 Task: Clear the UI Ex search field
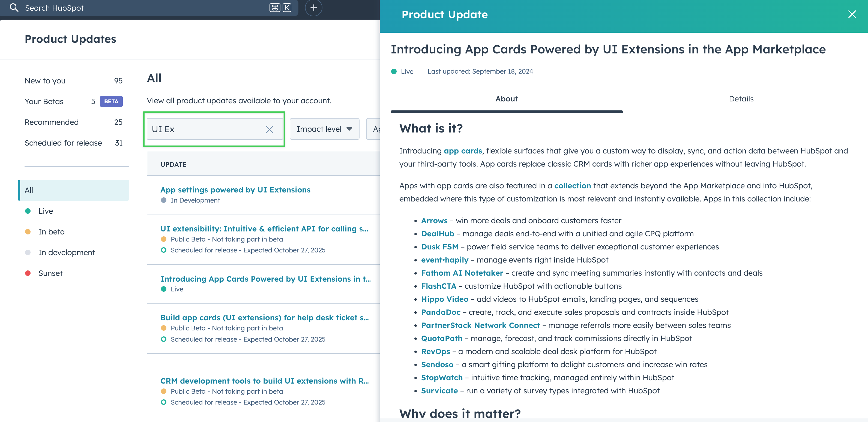click(269, 129)
